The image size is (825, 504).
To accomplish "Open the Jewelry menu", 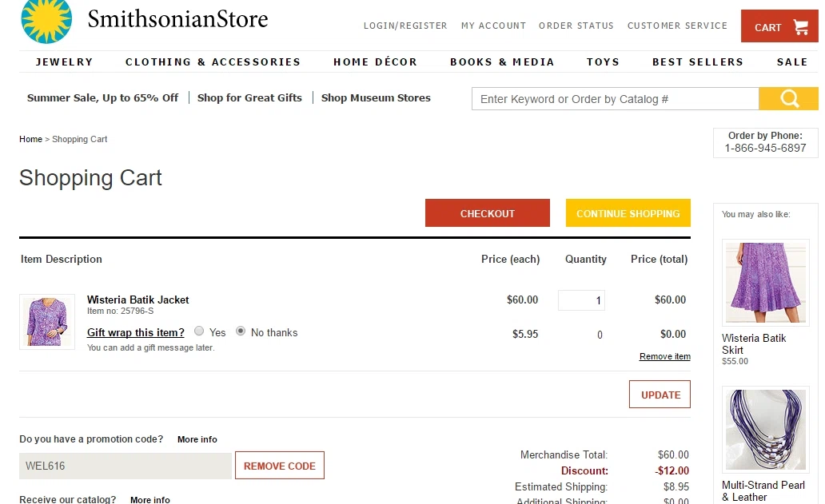I will coord(64,62).
